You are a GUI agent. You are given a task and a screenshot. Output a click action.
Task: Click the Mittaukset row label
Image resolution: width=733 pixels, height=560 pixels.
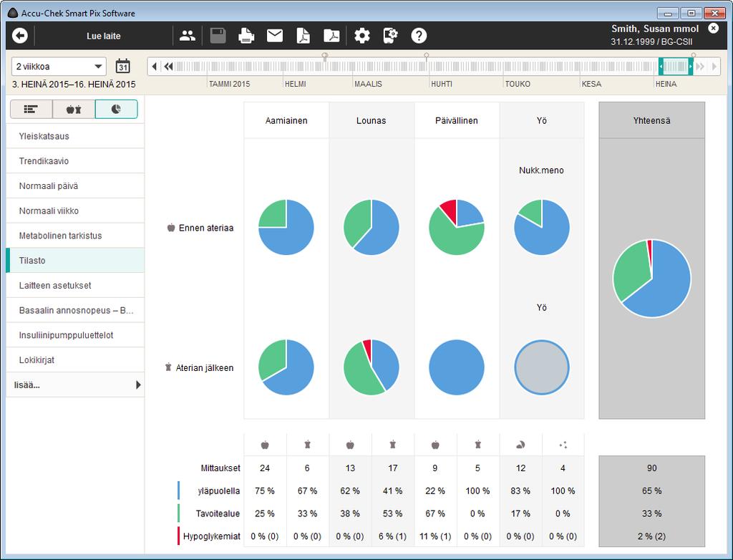tap(220, 468)
